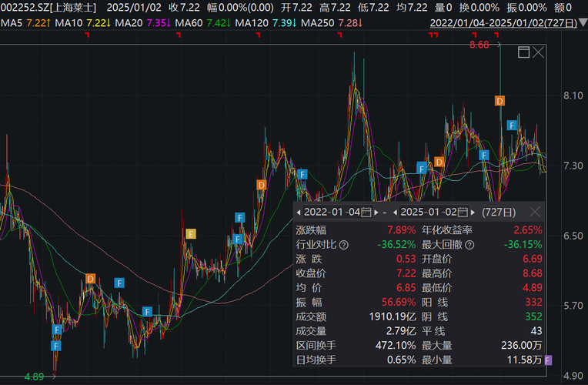The image size is (588, 385).
Task: Click the third D marker from the left
Action: [439, 162]
